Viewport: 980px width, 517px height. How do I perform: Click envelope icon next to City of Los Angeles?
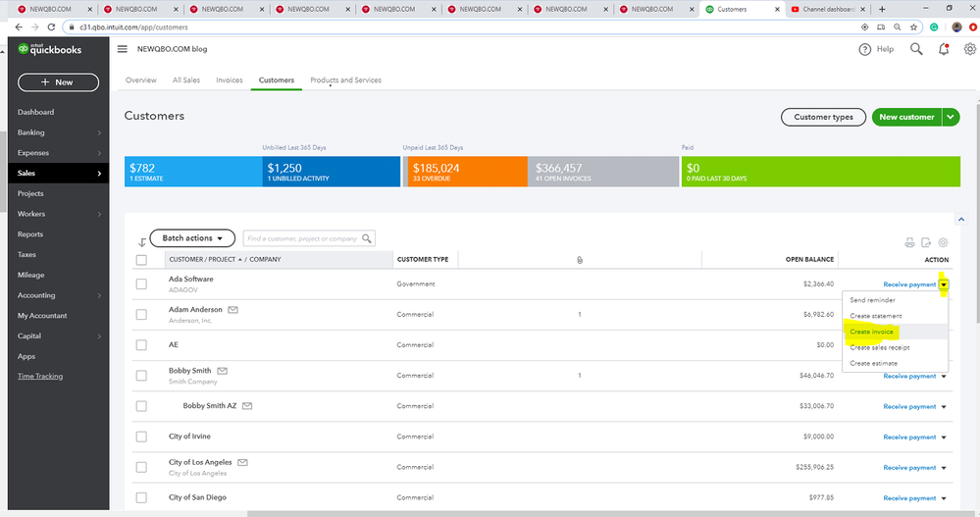tap(242, 462)
